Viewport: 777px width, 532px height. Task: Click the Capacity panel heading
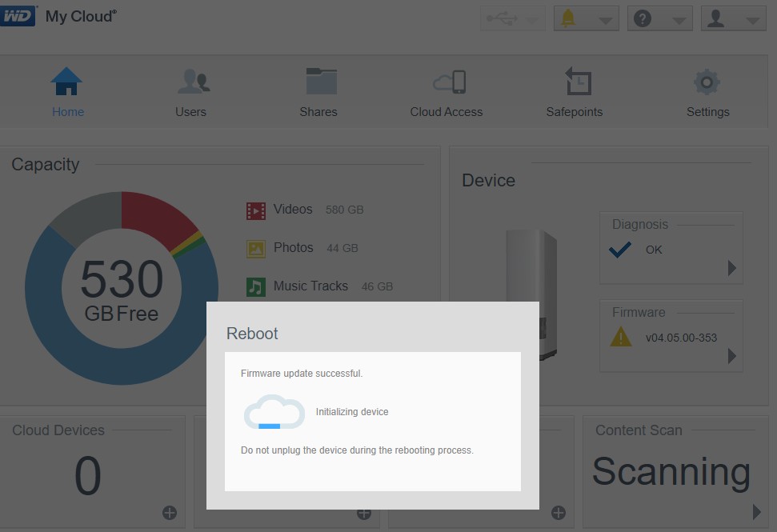(x=45, y=165)
